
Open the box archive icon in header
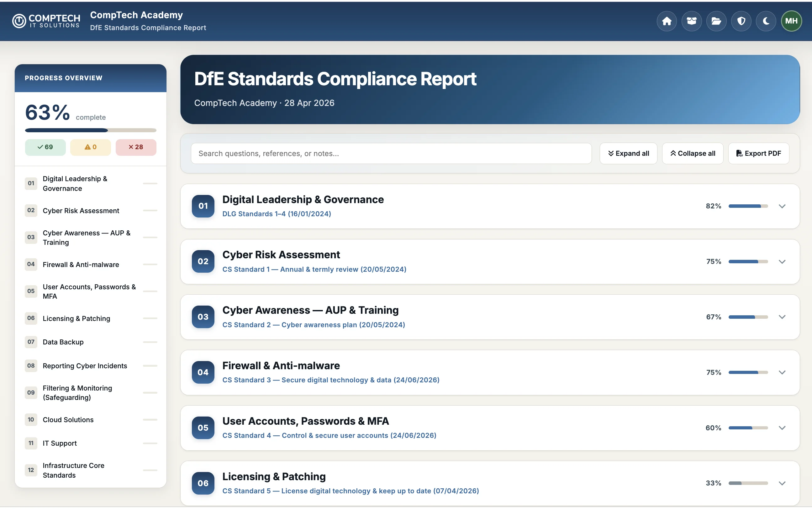click(x=692, y=21)
